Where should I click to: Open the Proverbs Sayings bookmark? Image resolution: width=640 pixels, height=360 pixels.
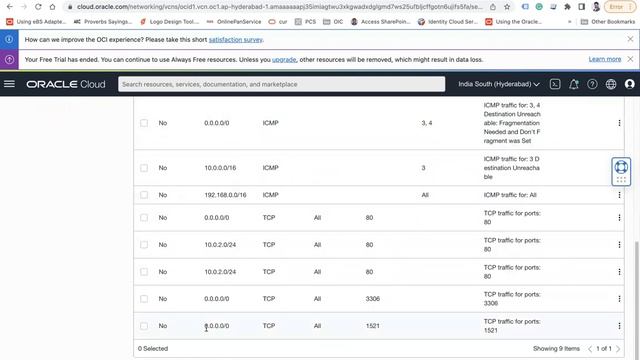click(x=103, y=22)
